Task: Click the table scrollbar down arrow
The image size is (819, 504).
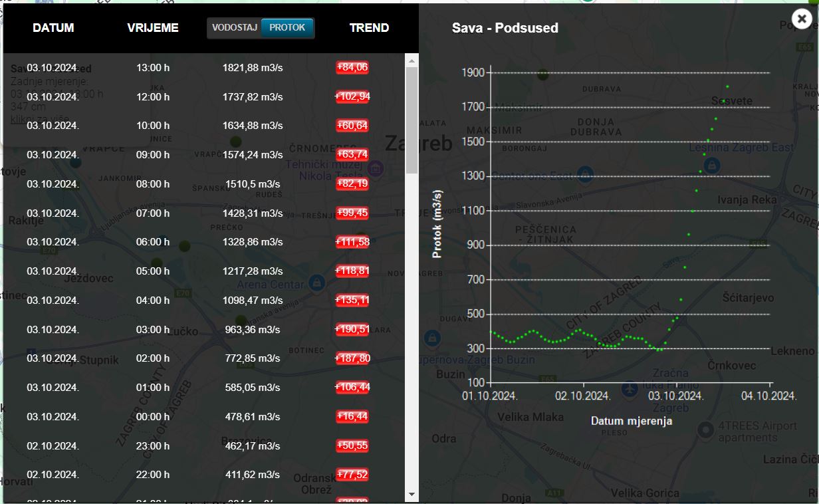Action: point(411,494)
